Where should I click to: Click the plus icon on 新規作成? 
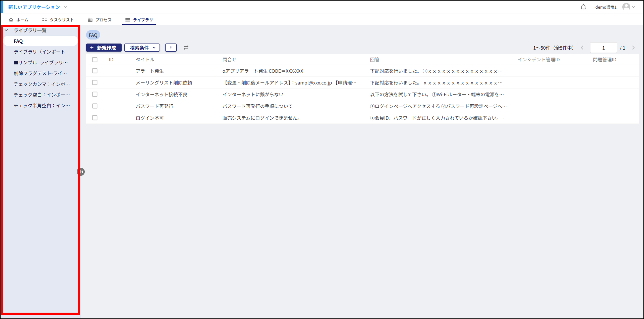92,48
